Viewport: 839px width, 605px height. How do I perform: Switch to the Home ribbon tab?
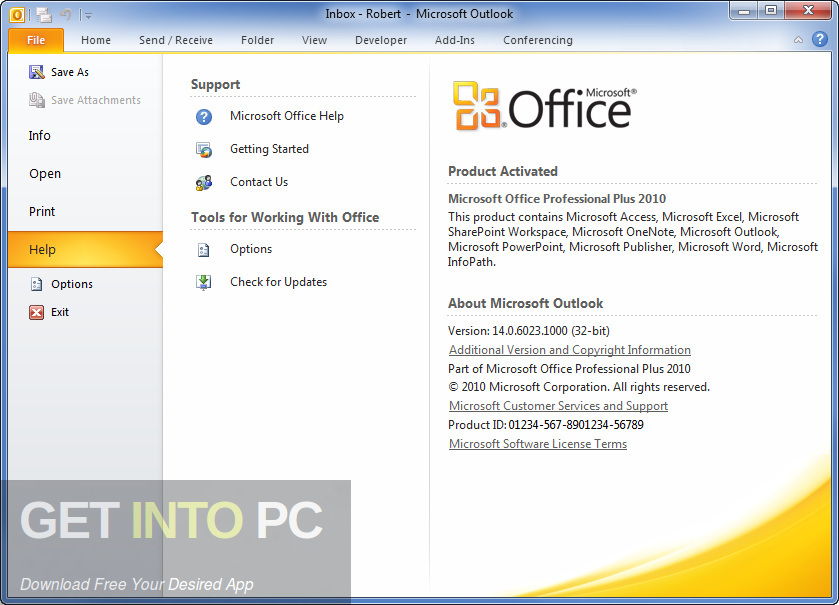point(96,40)
